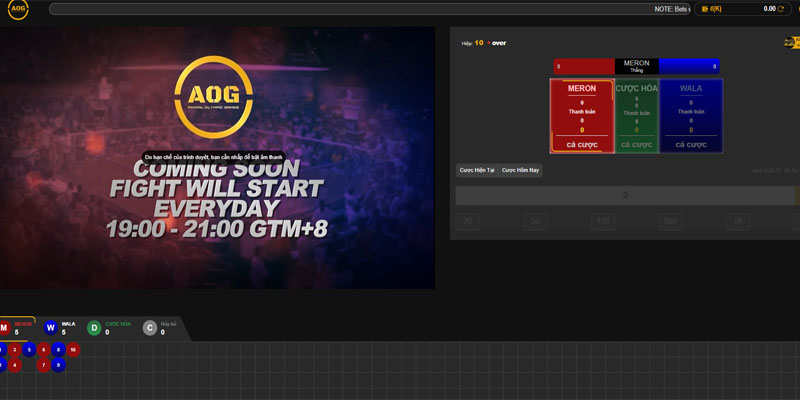This screenshot has height=400, width=800.
Task: Click the AOG logo in the header
Action: tap(18, 10)
